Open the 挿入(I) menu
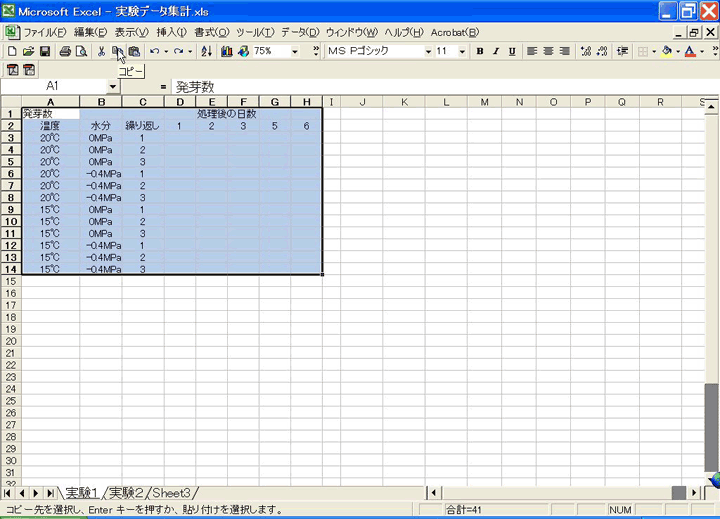The height and width of the screenshot is (519, 720). [x=173, y=32]
